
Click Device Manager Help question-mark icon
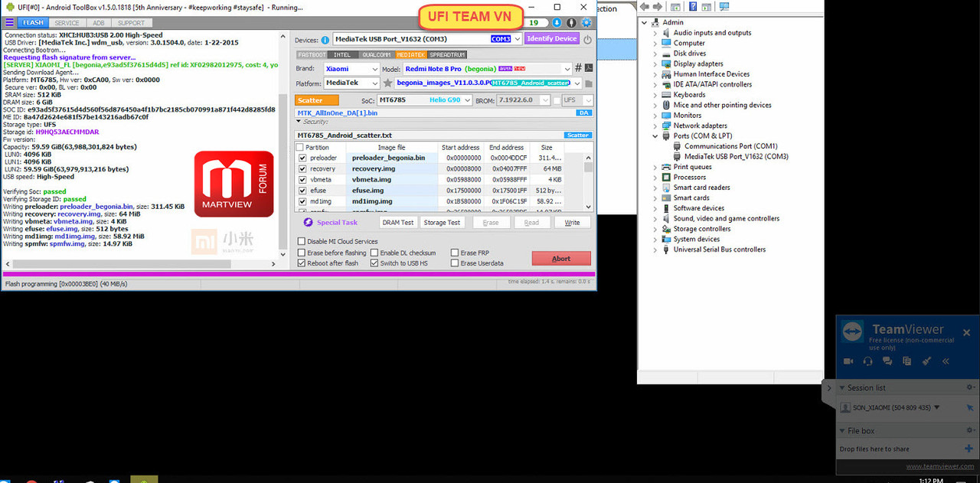pyautogui.click(x=692, y=7)
